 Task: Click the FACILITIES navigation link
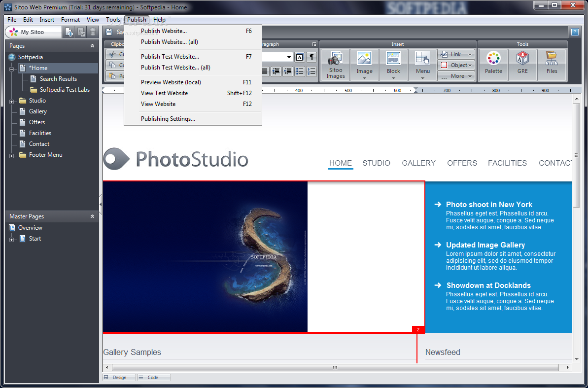tap(507, 163)
